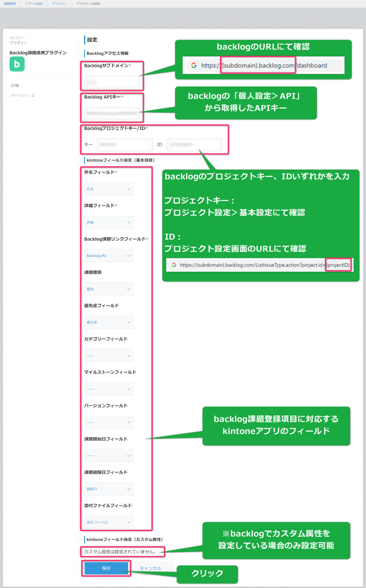
Task: Click the 課題管理 breadcrumb link
Action: (x=9, y=4)
